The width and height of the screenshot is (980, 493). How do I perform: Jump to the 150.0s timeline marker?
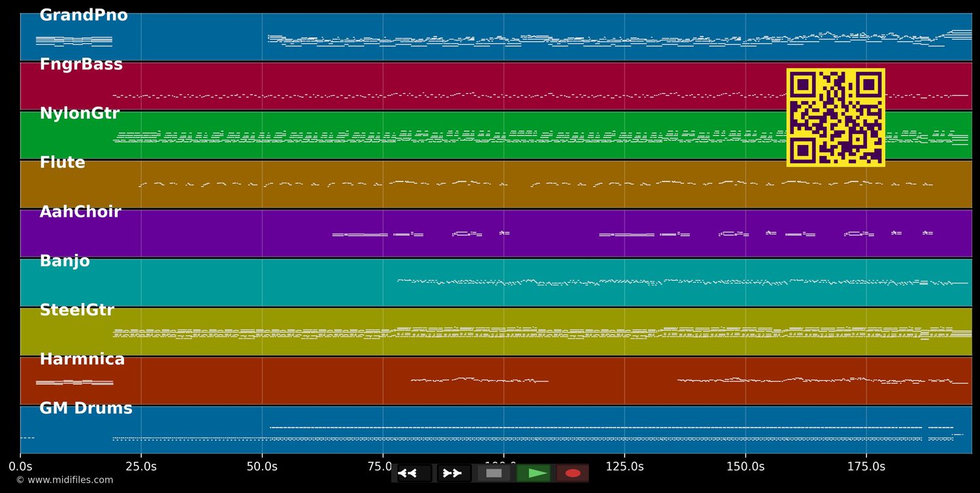tap(745, 466)
